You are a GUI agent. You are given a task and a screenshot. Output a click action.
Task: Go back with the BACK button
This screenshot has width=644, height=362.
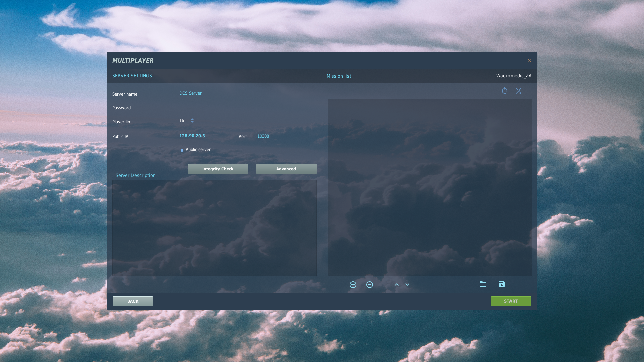(x=133, y=301)
